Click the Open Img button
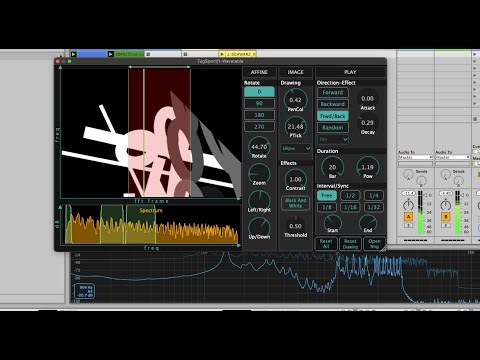The width and height of the screenshot is (480, 360). click(x=374, y=244)
